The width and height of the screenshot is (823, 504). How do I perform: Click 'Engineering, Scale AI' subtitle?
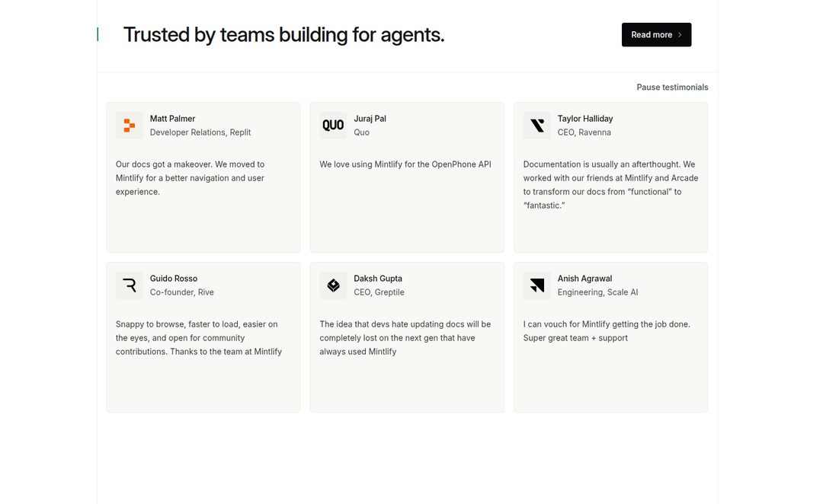[x=598, y=292]
